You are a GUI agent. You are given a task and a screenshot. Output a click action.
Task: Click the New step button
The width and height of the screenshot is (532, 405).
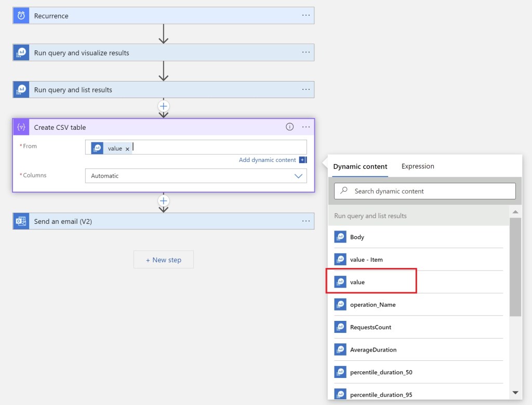point(164,260)
